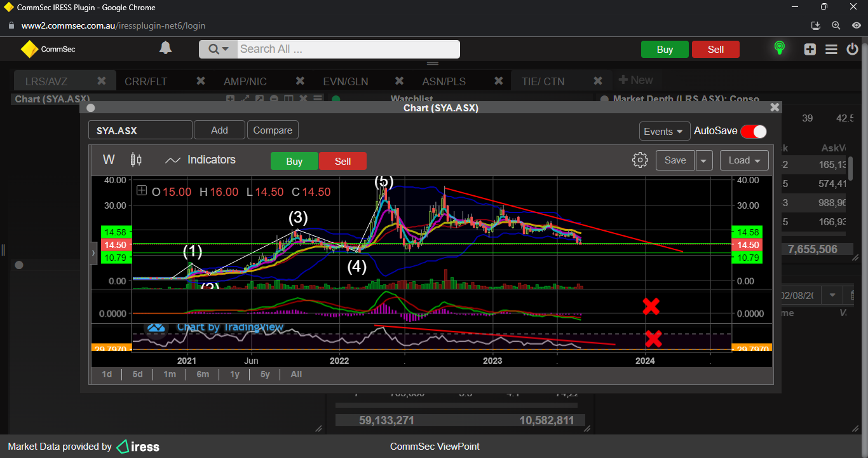
Task: Switch to the CRR/FLT tab
Action: click(146, 81)
